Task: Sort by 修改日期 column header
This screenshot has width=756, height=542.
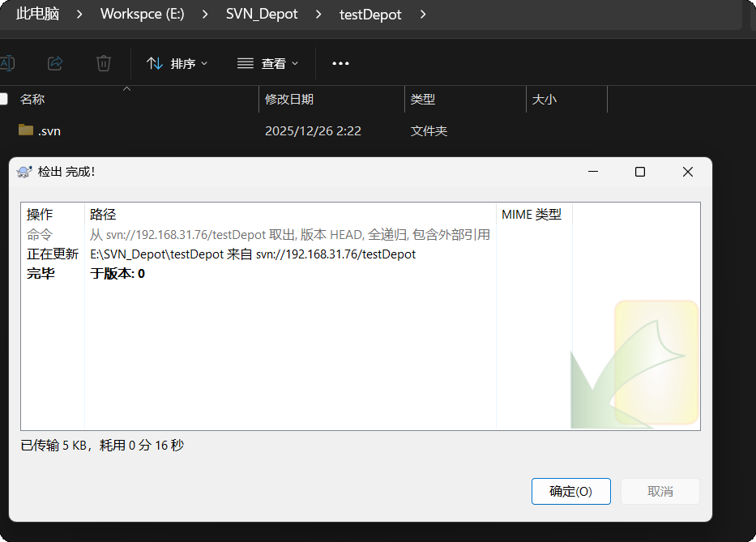Action: click(289, 99)
